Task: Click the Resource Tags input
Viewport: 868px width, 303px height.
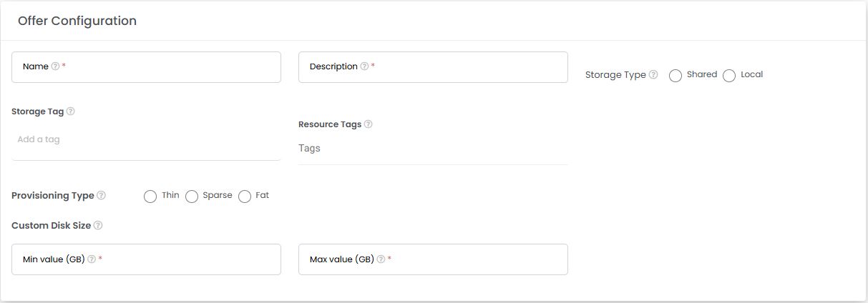Action: pos(433,149)
